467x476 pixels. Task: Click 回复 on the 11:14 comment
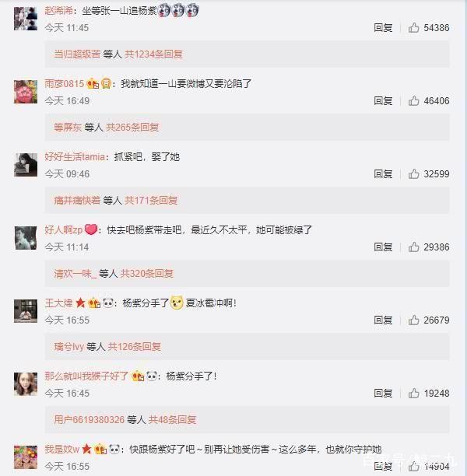[x=383, y=247]
